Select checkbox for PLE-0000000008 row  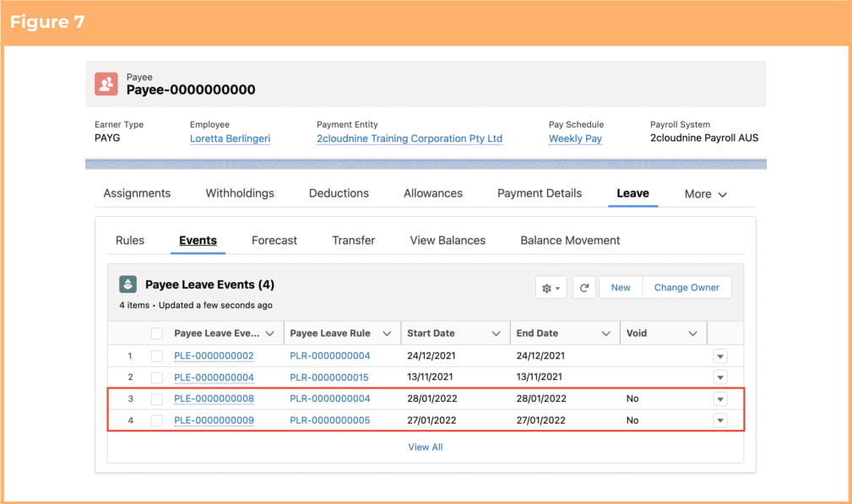pos(157,399)
